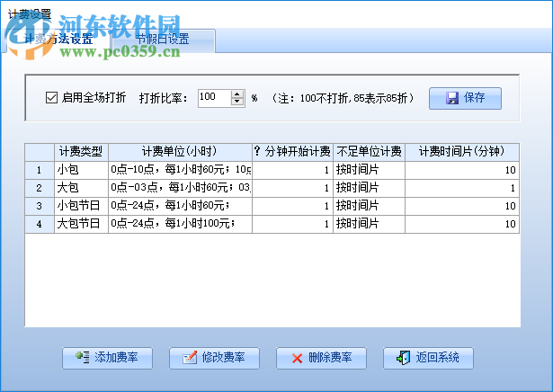
Task: Click 按时间片 in 小包节日 row
Action: [x=369, y=206]
